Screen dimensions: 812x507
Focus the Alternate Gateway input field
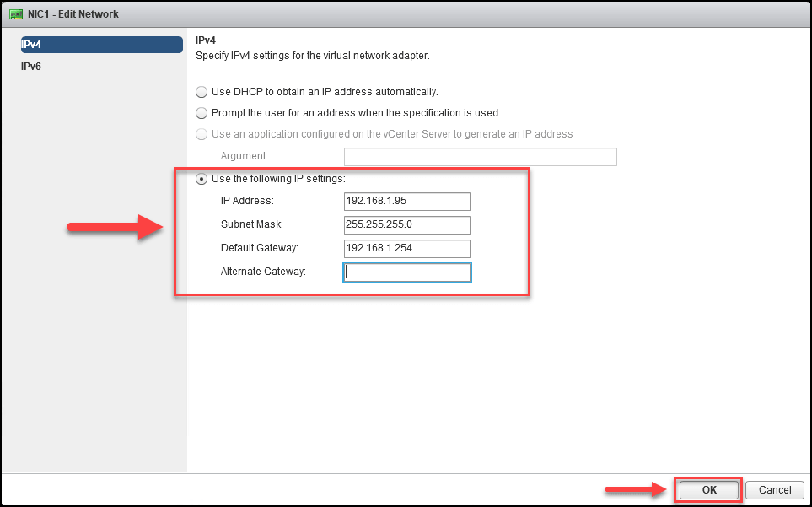pos(407,272)
